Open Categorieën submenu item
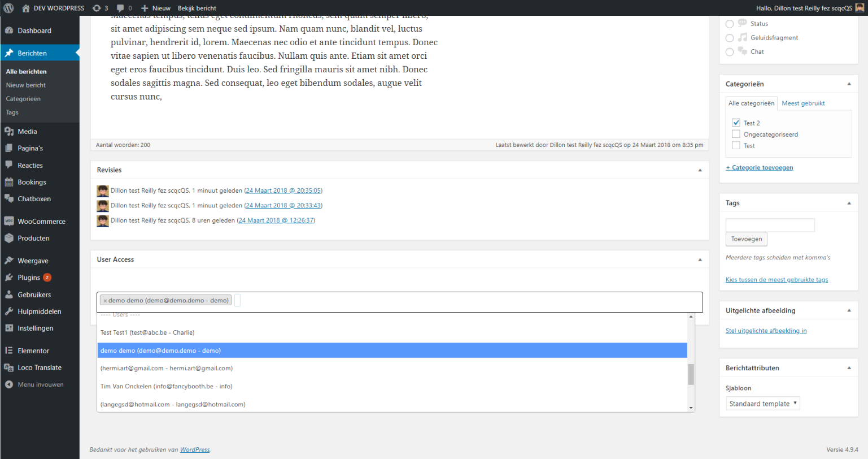This screenshot has height=459, width=868. [23, 99]
